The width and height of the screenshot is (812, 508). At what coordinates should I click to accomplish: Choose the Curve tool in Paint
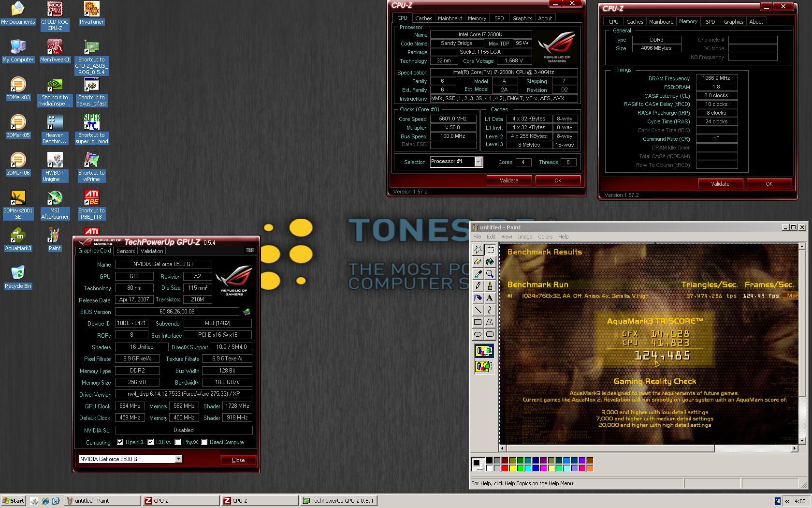[x=490, y=310]
